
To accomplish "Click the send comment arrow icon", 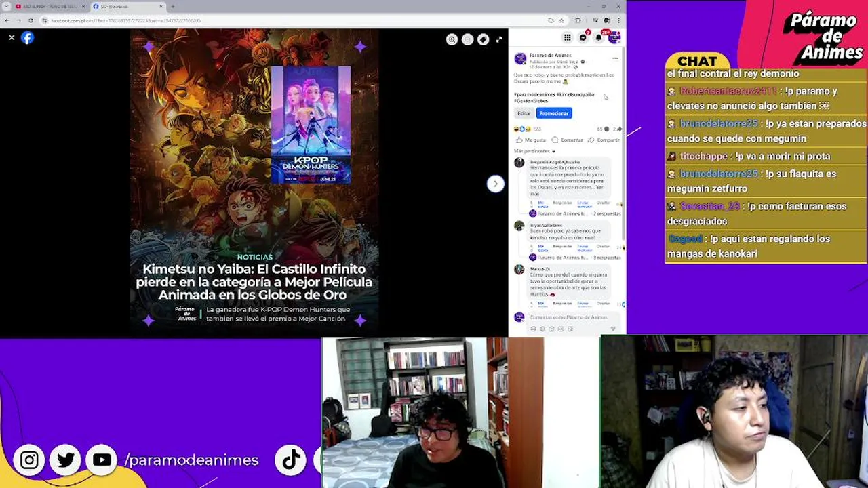I will pos(613,329).
